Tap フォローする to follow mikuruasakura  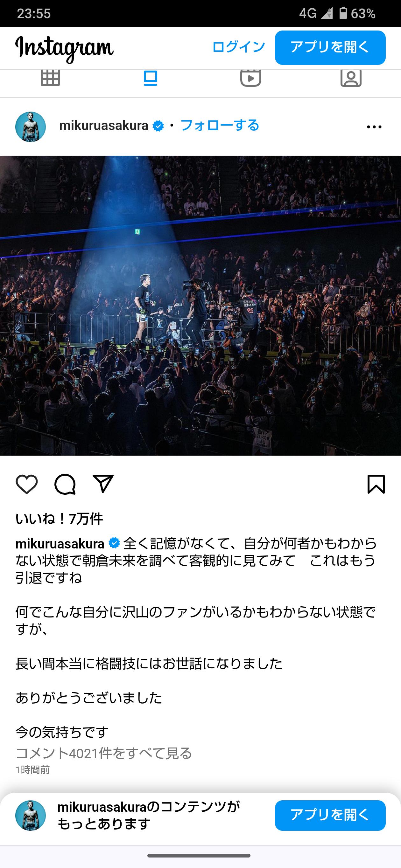[x=220, y=125]
